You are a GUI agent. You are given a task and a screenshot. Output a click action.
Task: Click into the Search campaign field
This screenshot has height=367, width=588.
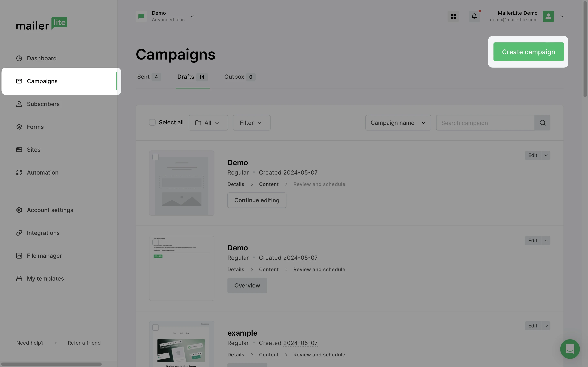coord(485,123)
